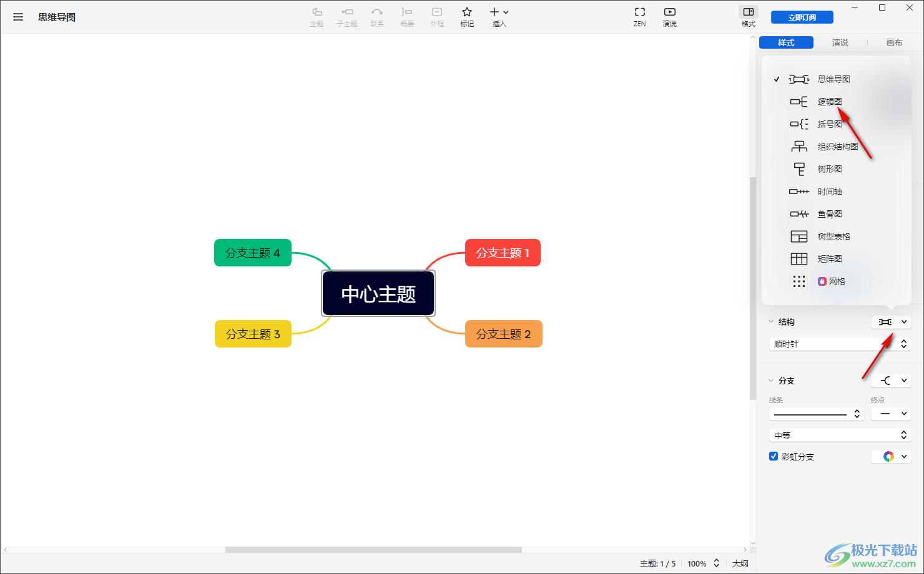Select the orange 分支主题 2 node
The height and width of the screenshot is (574, 924).
click(504, 334)
